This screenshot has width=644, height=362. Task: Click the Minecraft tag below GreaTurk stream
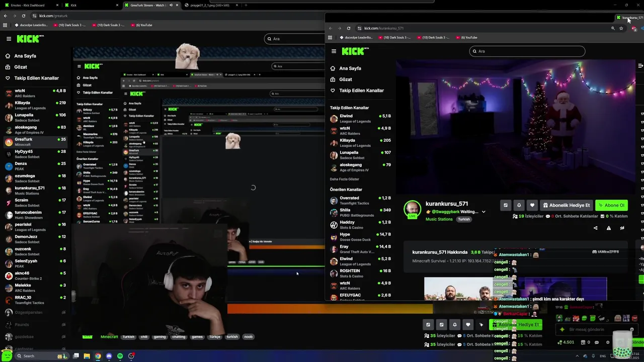click(109, 337)
